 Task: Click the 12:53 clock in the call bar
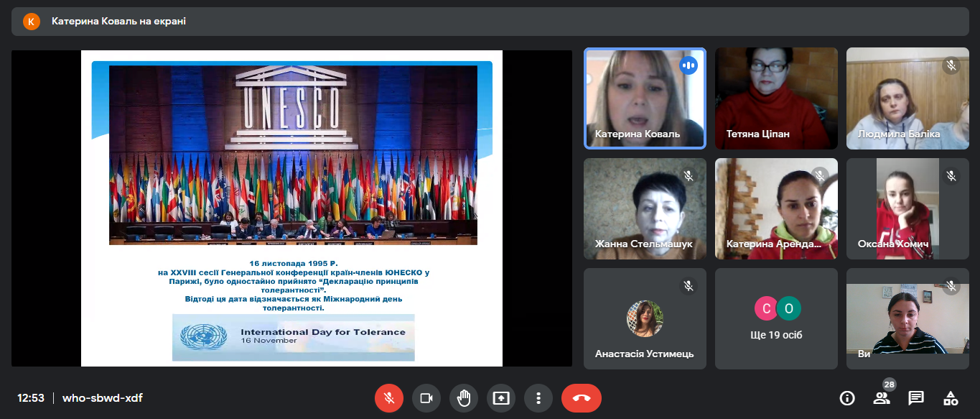(x=31, y=397)
